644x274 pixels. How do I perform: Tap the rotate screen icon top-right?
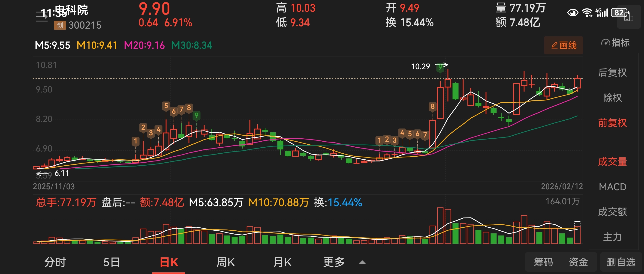tap(629, 18)
